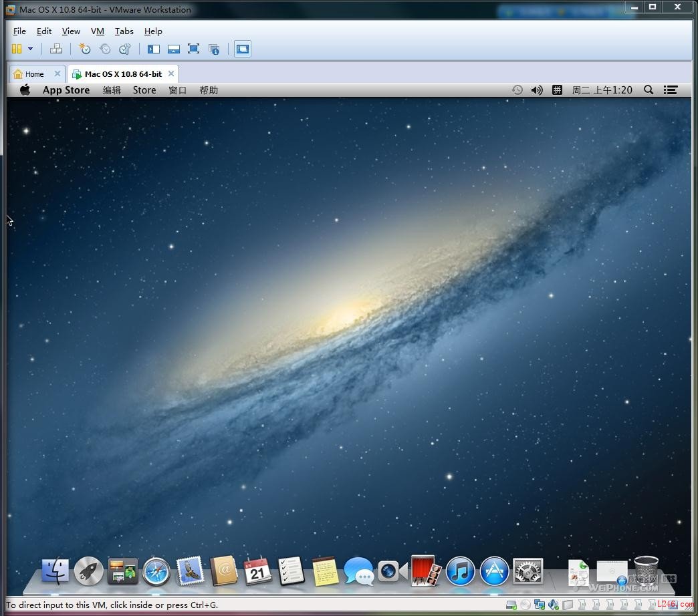Close the Home tab
Image resolution: width=698 pixels, height=616 pixels.
point(57,73)
